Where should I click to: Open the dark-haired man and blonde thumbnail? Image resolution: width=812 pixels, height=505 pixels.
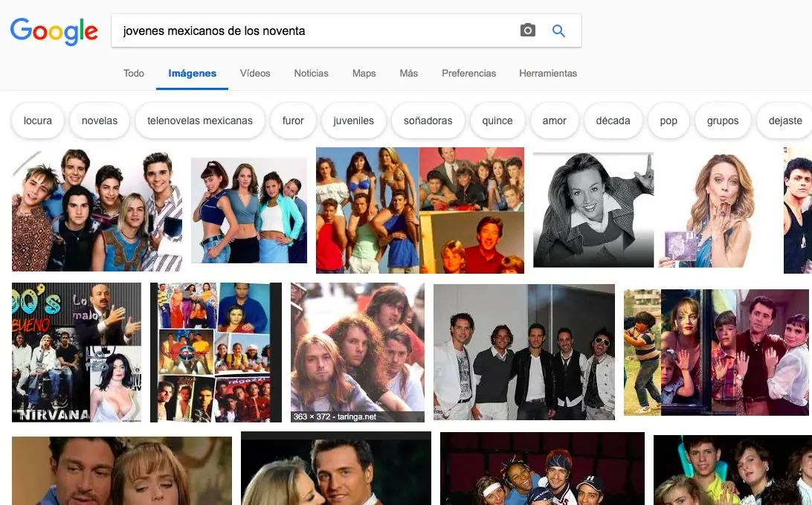(x=336, y=469)
